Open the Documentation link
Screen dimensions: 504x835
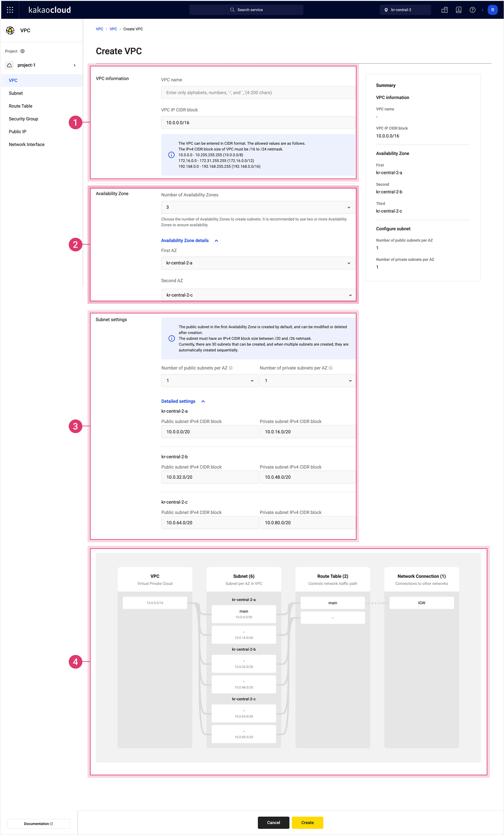(38, 824)
